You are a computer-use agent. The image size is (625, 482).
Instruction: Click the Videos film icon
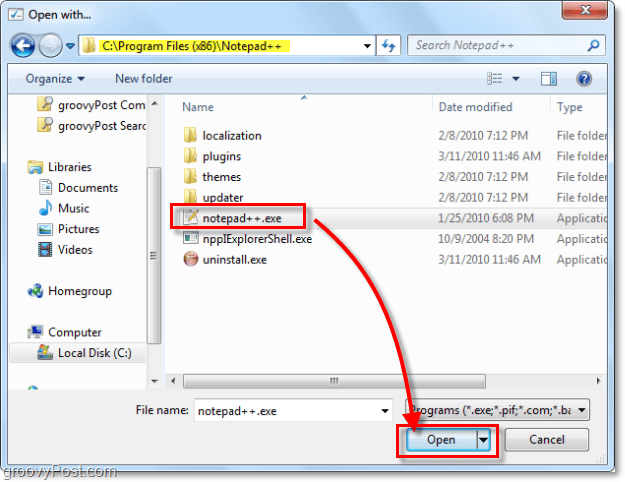click(45, 250)
